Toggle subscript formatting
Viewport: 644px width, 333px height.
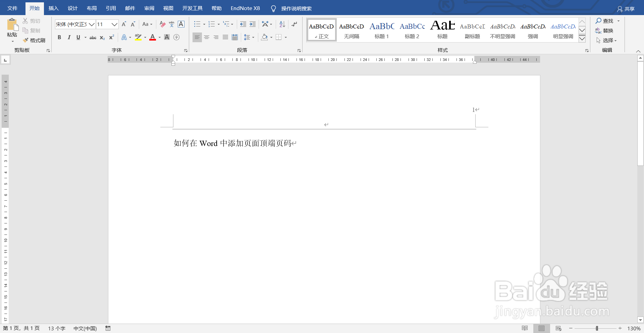coord(102,37)
